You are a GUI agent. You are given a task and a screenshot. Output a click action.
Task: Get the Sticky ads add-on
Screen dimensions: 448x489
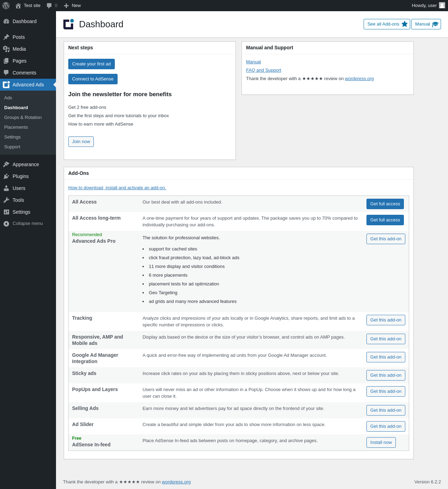coord(386,375)
